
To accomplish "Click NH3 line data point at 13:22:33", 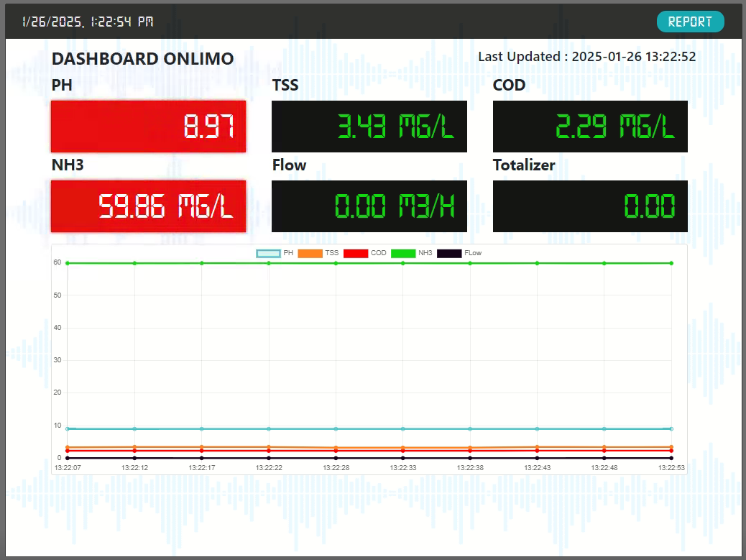I will point(402,263).
